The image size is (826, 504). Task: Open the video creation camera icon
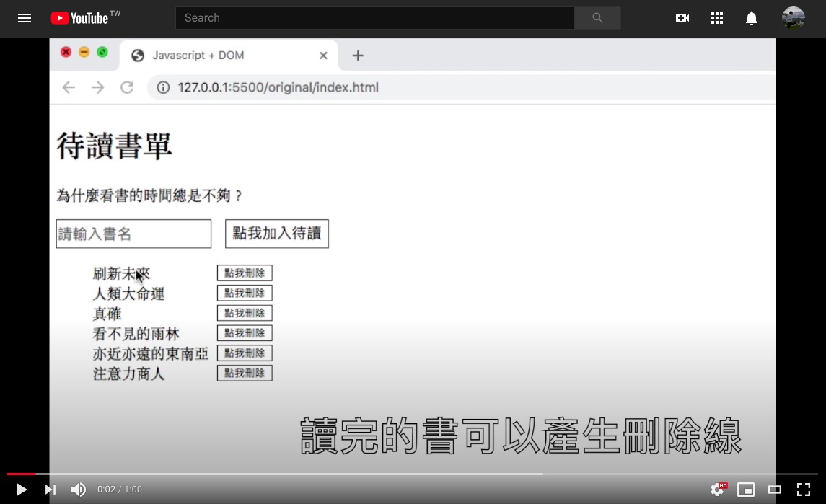click(x=682, y=18)
